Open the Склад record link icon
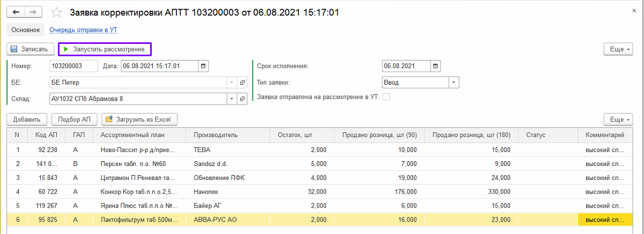This screenshot has width=644, height=234. [242, 99]
